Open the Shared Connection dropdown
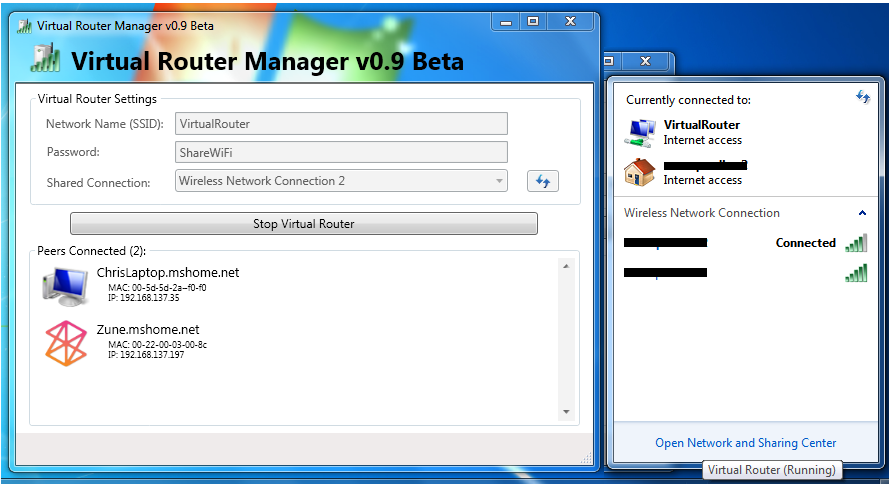Screen dimensions: 889x484 (x=341, y=181)
